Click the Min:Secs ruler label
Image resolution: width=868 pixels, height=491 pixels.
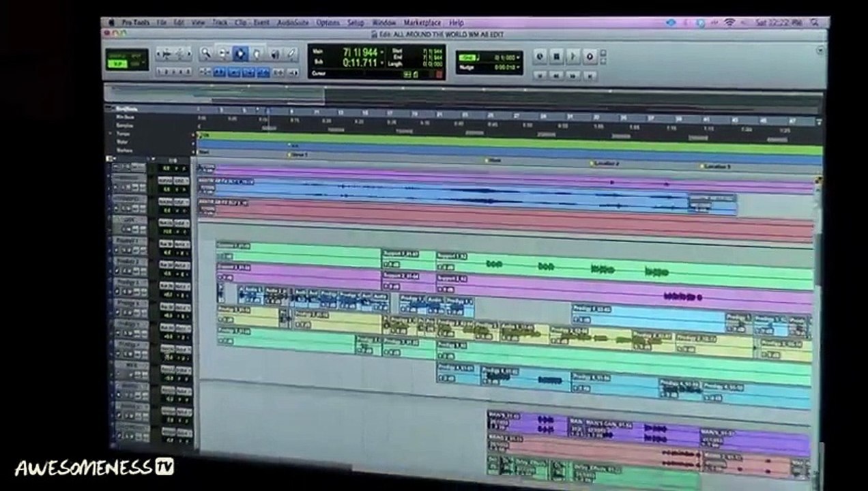pos(125,117)
